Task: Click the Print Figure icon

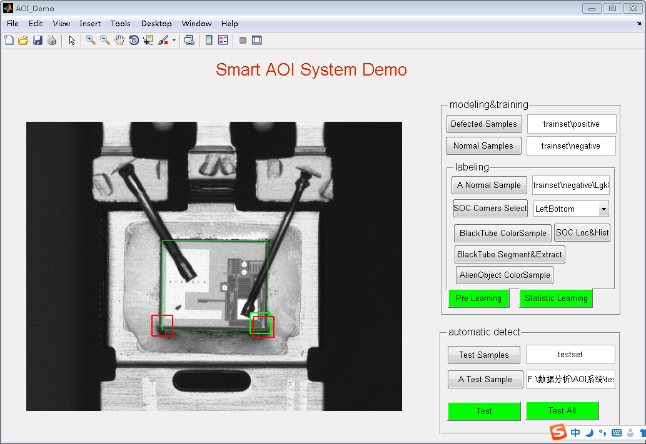Action: coord(51,40)
